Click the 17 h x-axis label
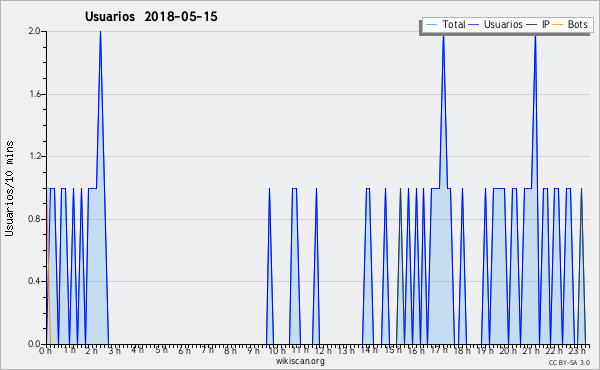600x370 pixels. click(x=439, y=350)
